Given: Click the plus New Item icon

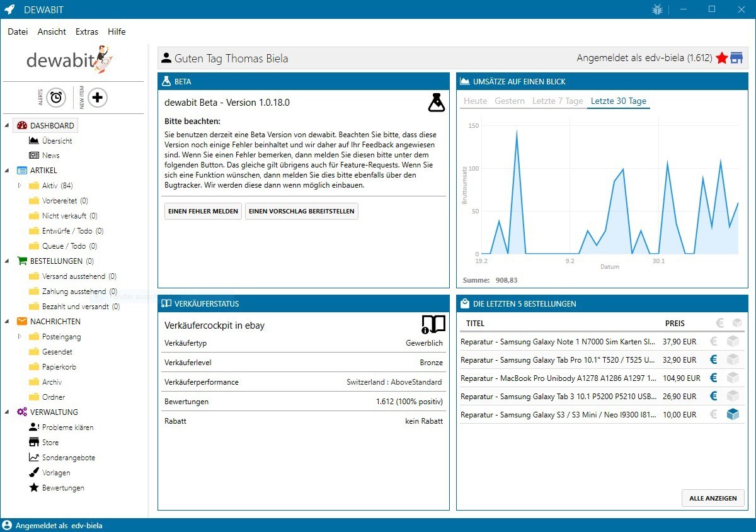Looking at the screenshot, I should click(x=97, y=98).
